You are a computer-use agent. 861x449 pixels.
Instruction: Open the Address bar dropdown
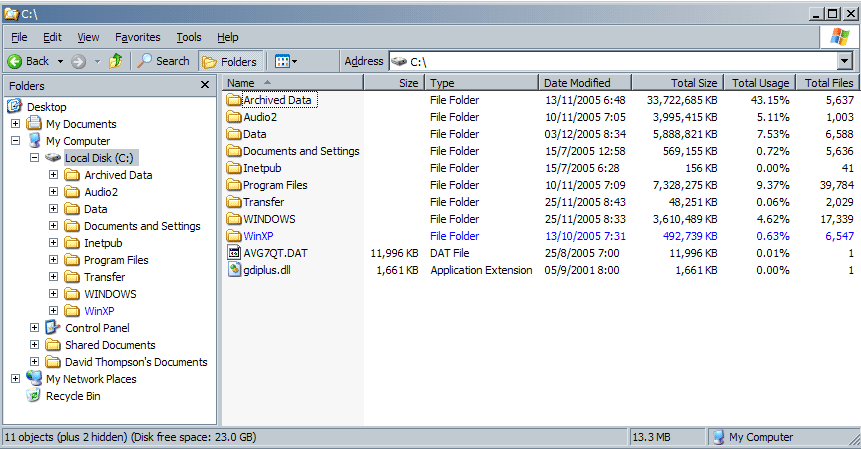(845, 61)
